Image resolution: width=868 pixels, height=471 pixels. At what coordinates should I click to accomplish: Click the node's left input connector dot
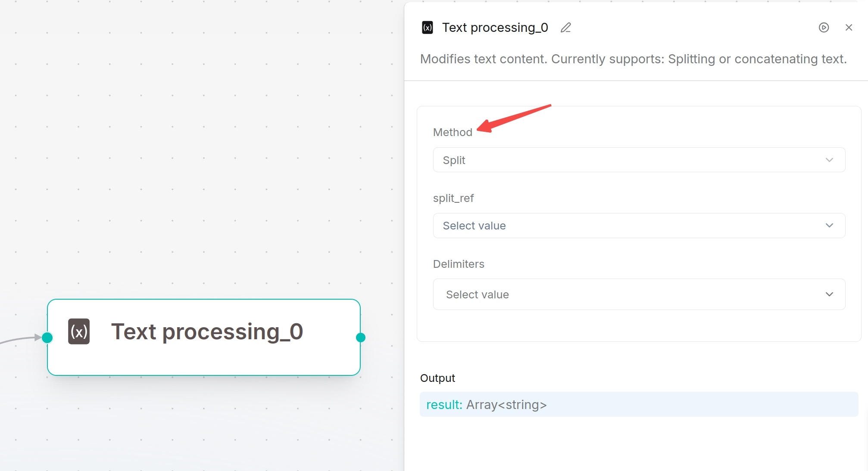tap(47, 338)
